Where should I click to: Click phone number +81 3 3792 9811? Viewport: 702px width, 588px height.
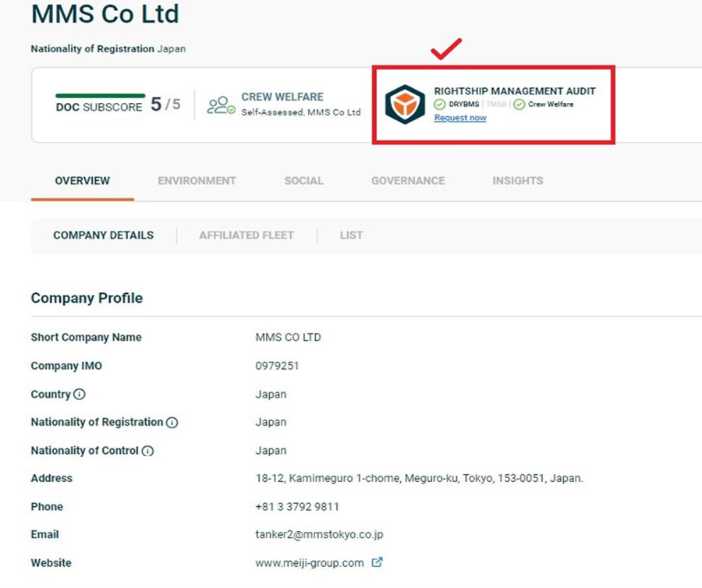point(297,507)
